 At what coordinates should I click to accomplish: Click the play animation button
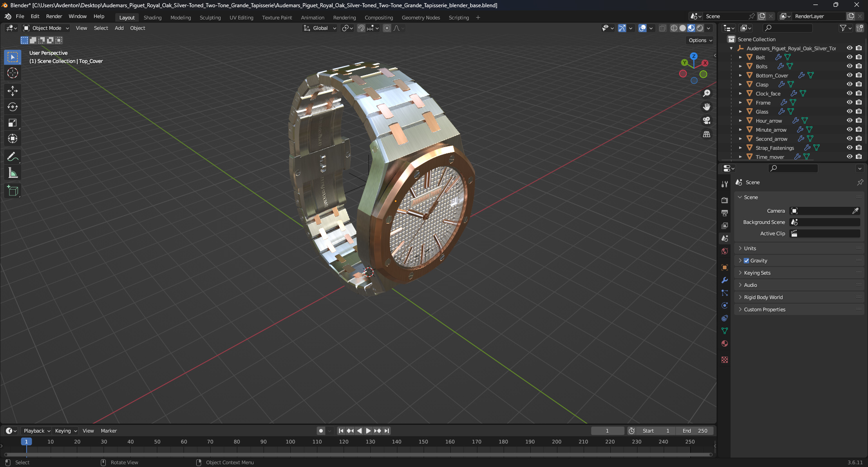pyautogui.click(x=368, y=431)
